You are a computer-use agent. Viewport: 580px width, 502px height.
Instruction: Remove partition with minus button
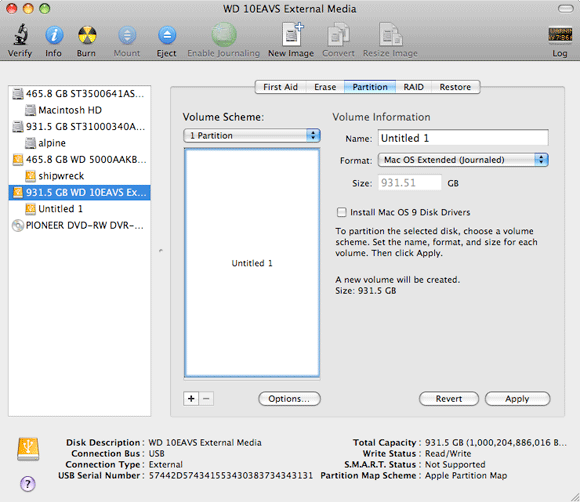click(206, 399)
